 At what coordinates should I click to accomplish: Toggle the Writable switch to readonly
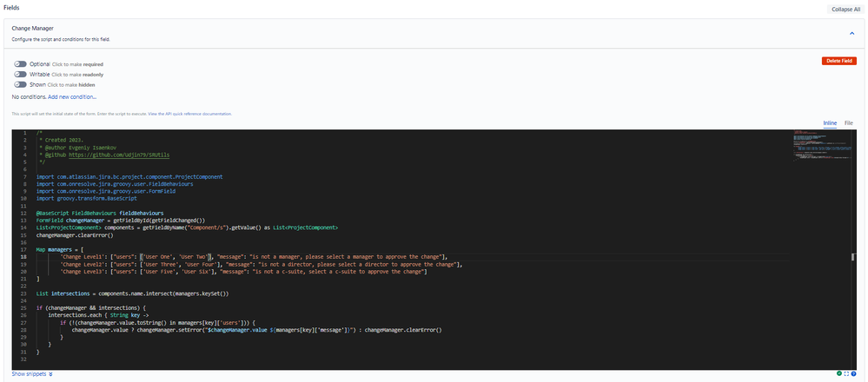[x=21, y=74]
